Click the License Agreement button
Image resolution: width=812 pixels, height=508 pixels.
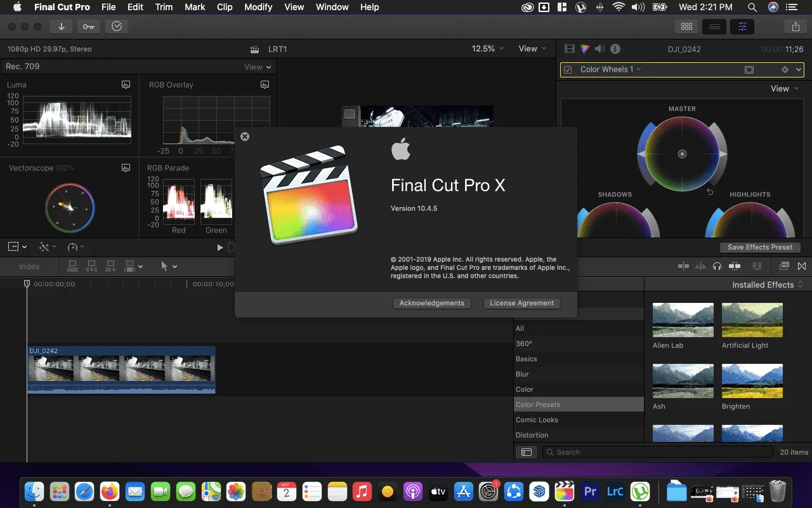522,304
